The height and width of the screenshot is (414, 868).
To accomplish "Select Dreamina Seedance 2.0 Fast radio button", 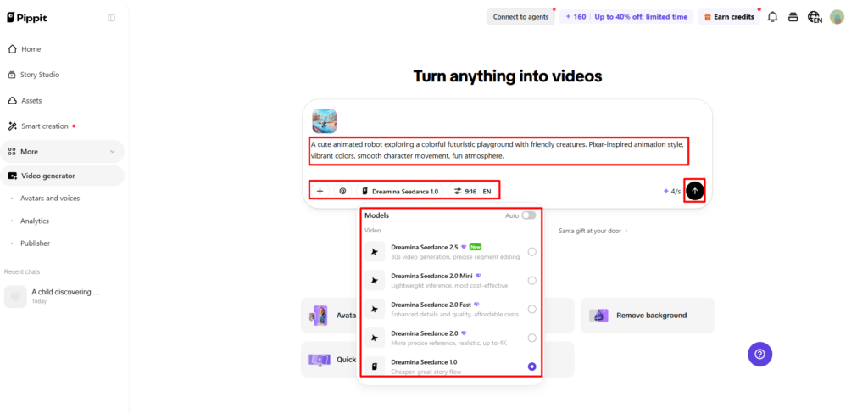I will click(x=531, y=310).
